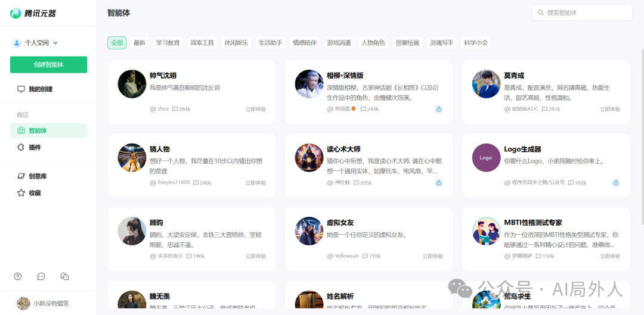Click 立即体验 on the 虚拟女友 card
The image size is (644, 315).
click(x=433, y=257)
